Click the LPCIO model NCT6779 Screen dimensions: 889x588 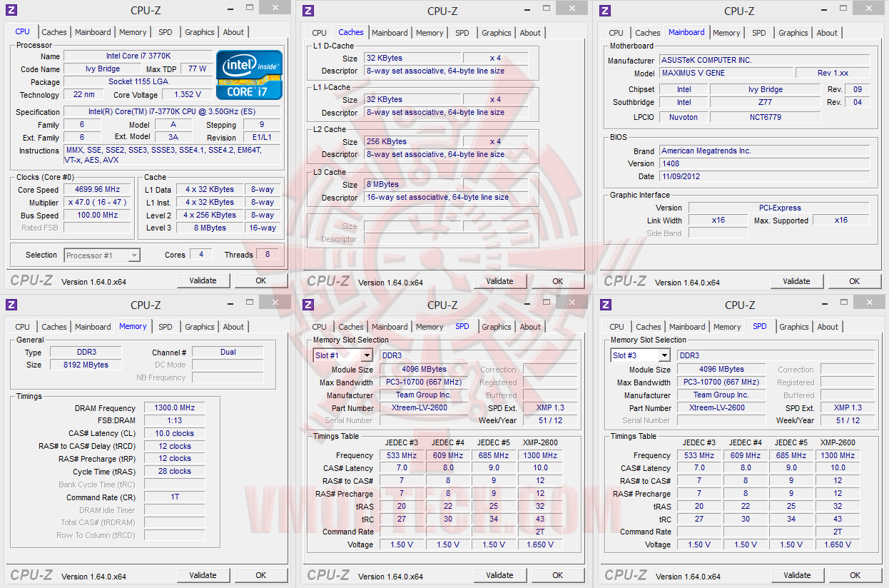pos(765,116)
